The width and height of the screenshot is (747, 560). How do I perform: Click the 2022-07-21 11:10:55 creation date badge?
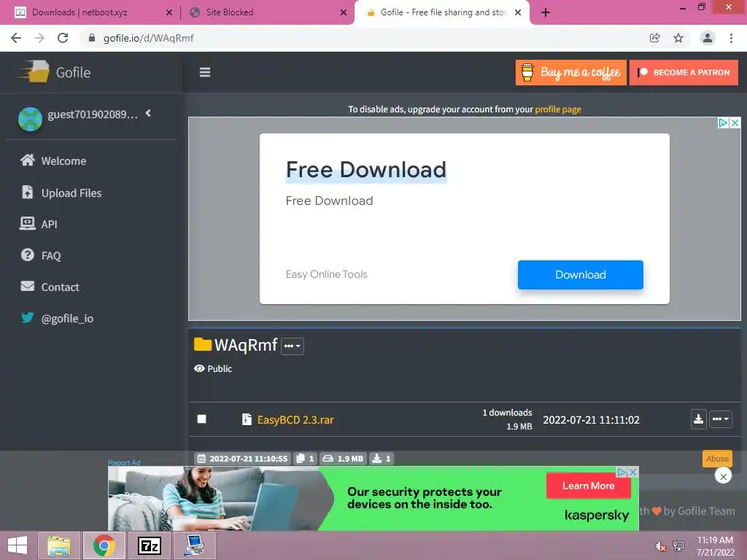(242, 459)
